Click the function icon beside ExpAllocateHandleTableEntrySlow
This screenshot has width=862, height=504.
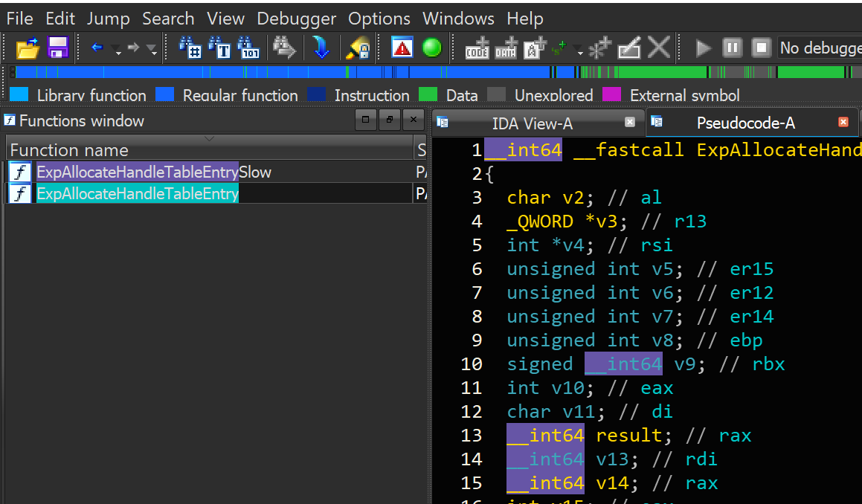pyautogui.click(x=20, y=172)
